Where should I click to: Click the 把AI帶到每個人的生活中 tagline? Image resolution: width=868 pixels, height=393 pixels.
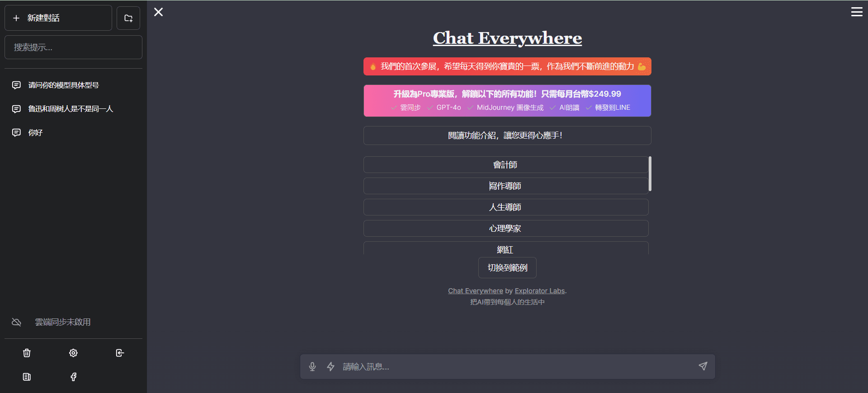[x=507, y=302]
